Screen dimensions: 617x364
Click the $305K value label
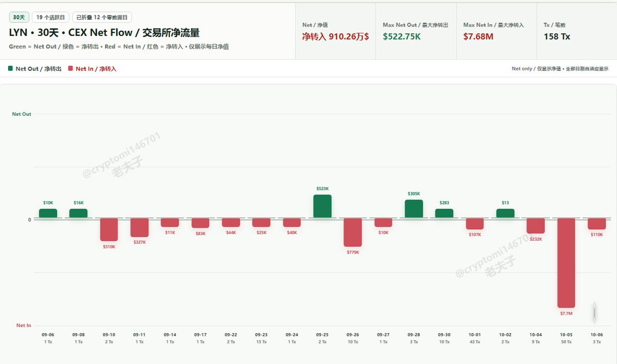414,194
